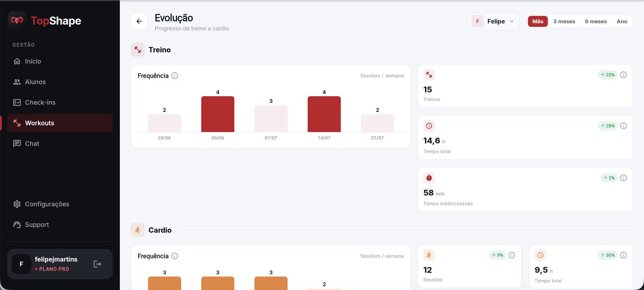Click the Configurações gear icon
The height and width of the screenshot is (290, 644).
point(17,204)
